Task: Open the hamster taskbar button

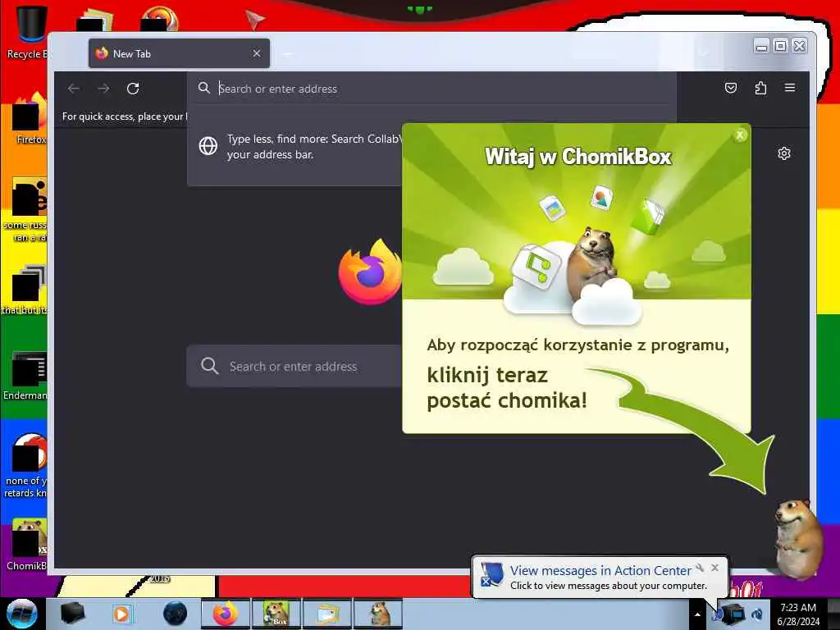Action: [378, 614]
